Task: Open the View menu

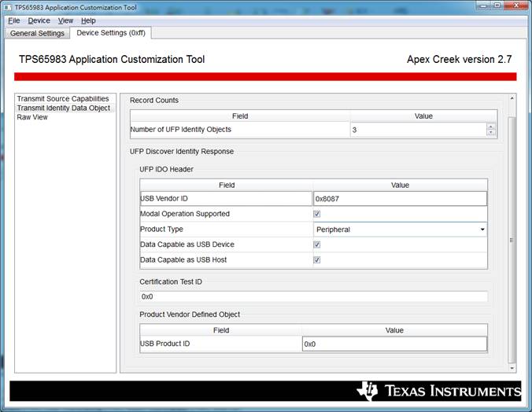Action: click(x=65, y=20)
